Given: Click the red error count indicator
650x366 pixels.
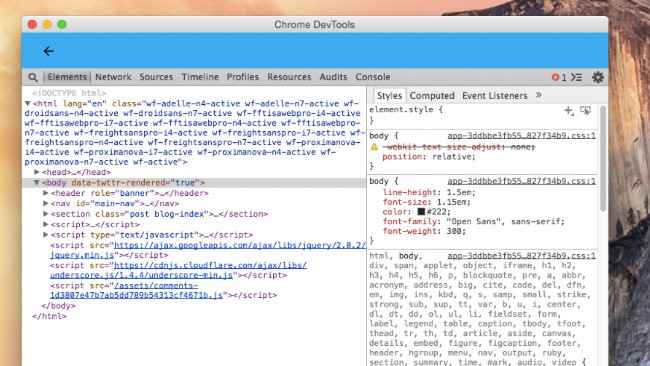Looking at the screenshot, I should pyautogui.click(x=559, y=77).
